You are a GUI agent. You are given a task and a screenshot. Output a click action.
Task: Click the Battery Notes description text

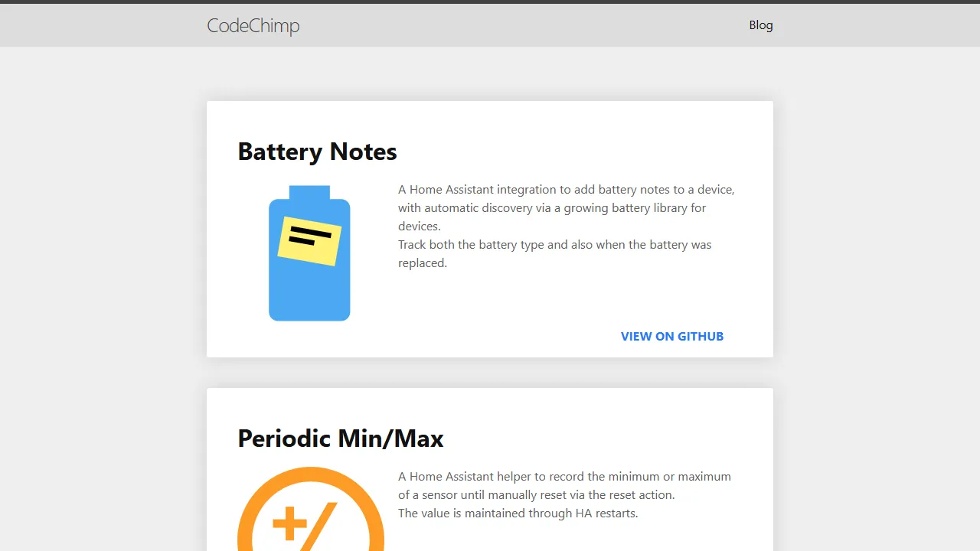tap(566, 207)
